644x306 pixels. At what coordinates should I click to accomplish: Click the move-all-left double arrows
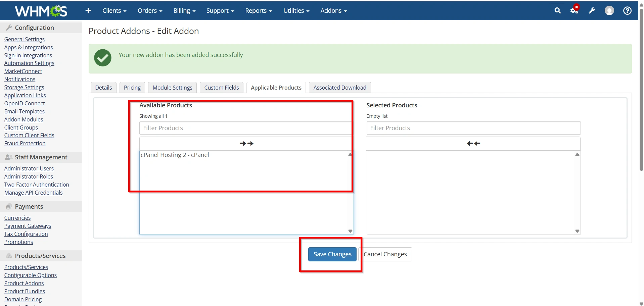(473, 144)
